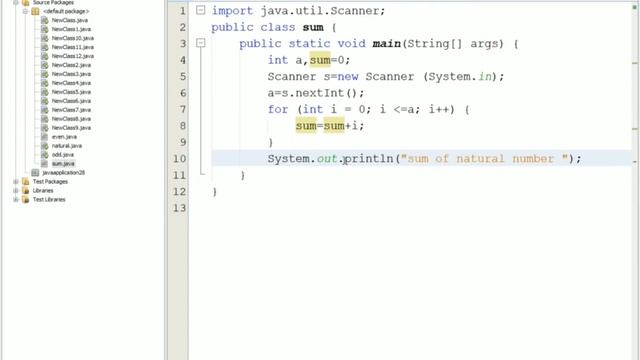The image size is (640, 360).
Task: Select NewClass8.java file
Action: point(71,119)
